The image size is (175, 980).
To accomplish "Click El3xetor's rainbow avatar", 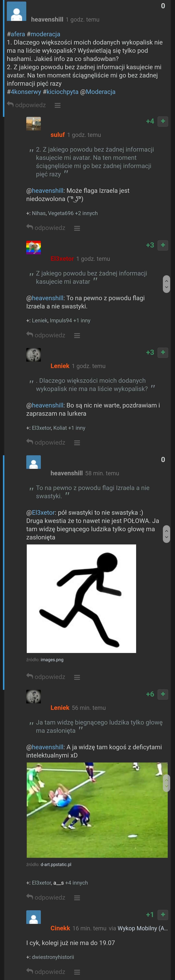I will pyautogui.click(x=34, y=247).
